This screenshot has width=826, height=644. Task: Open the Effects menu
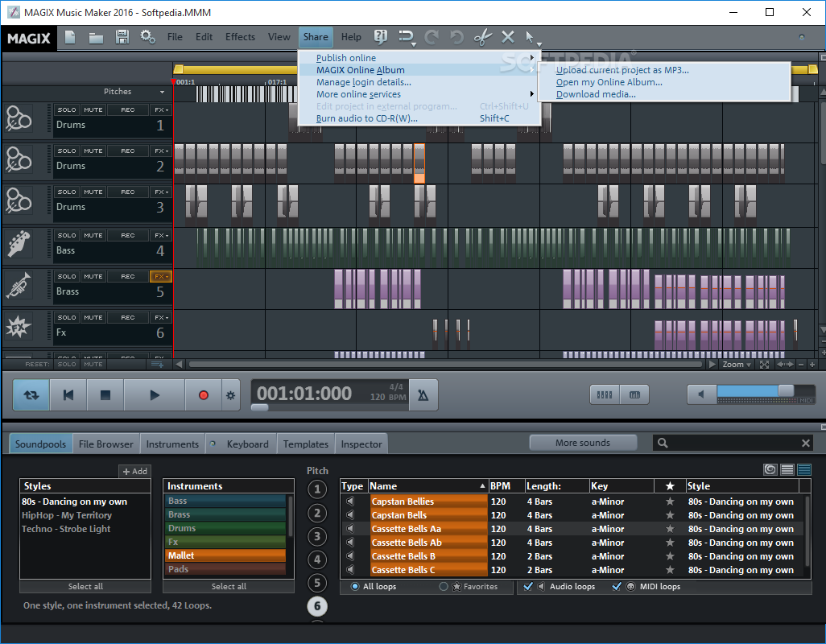click(240, 37)
